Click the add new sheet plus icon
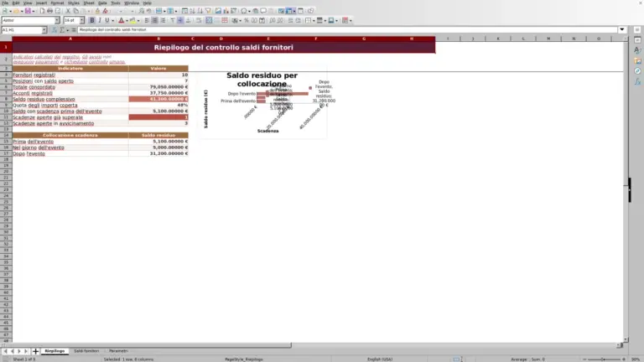The width and height of the screenshot is (644, 362). [x=35, y=351]
